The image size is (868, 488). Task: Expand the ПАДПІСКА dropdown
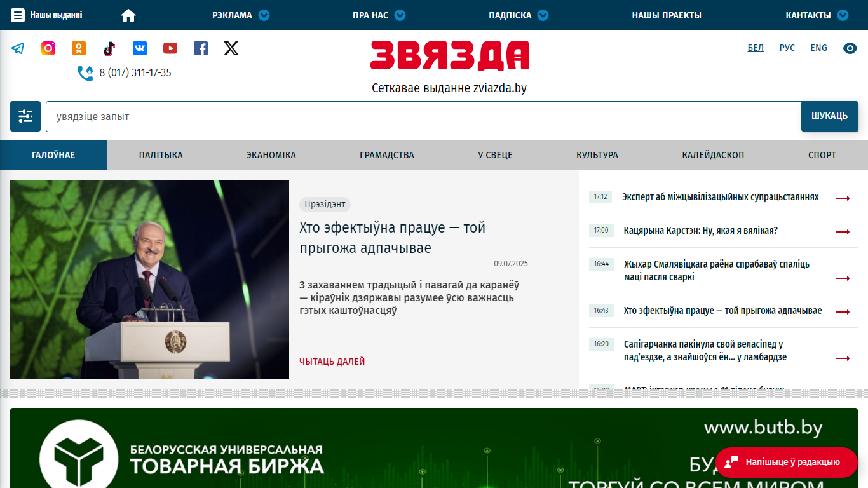tap(543, 15)
